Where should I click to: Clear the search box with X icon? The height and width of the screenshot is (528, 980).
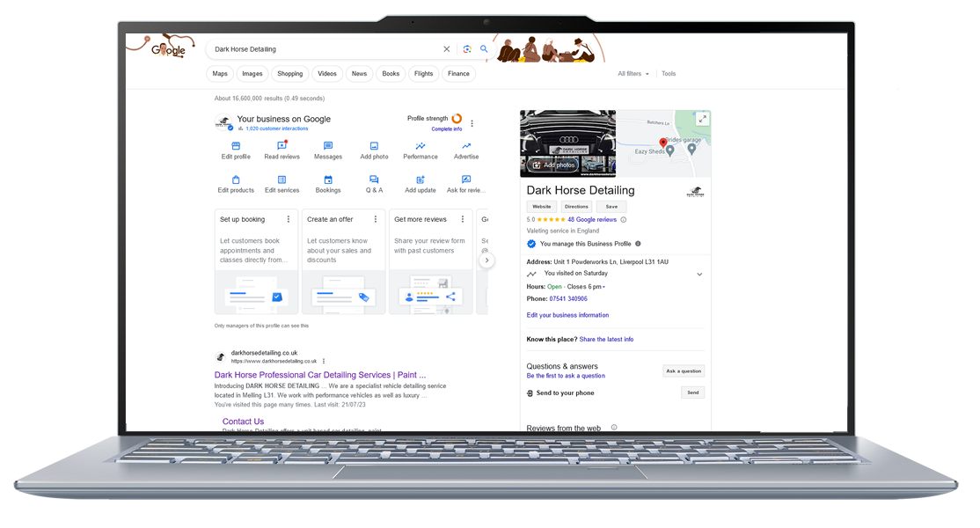tap(446, 48)
